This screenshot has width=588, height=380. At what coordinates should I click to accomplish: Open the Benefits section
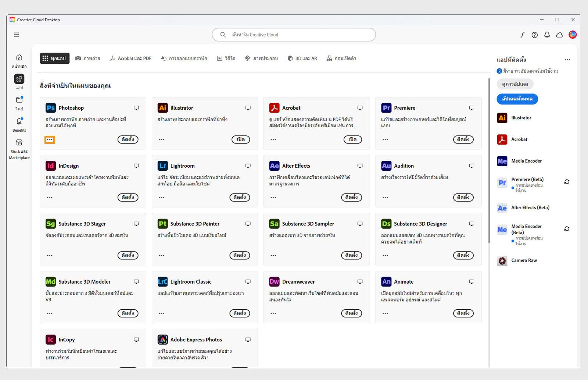[19, 125]
